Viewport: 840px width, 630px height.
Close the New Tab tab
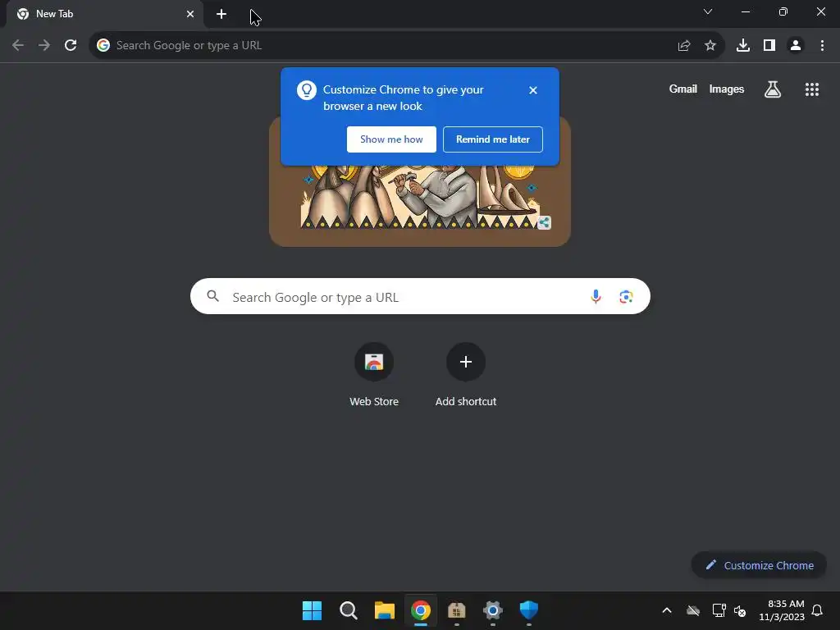click(190, 14)
